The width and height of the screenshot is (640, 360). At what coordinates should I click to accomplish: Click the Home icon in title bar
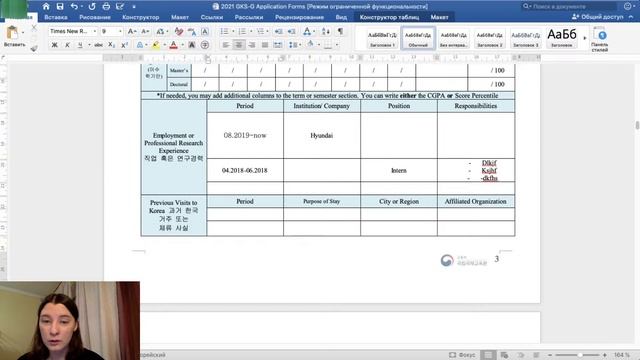click(x=46, y=6)
